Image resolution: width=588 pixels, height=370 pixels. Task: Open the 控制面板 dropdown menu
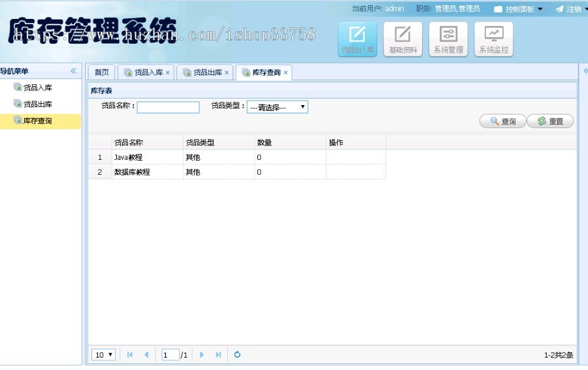pyautogui.click(x=518, y=9)
